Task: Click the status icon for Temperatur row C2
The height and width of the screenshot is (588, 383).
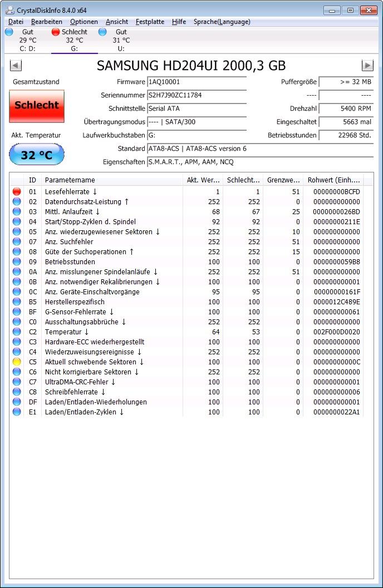Action: coord(17,332)
